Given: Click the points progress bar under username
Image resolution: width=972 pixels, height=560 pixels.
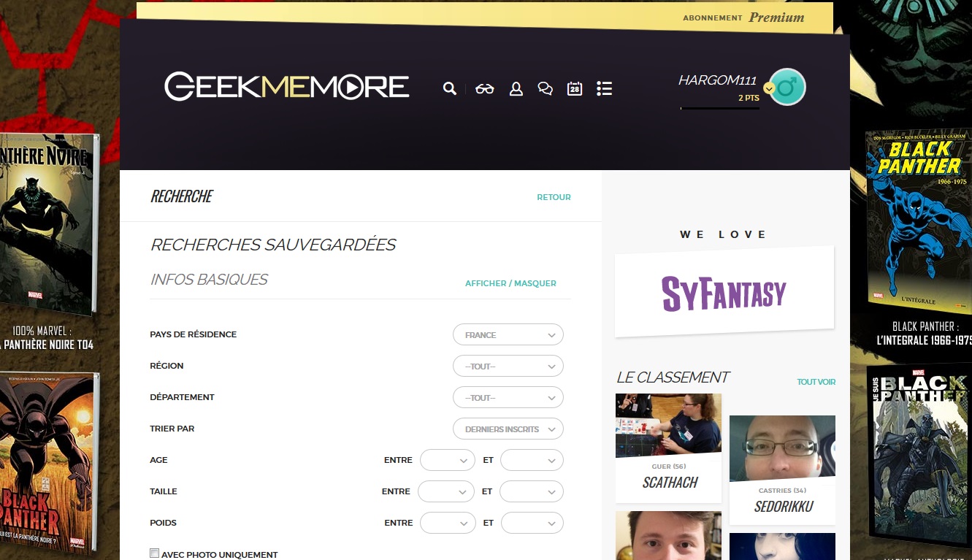Looking at the screenshot, I should 719,108.
